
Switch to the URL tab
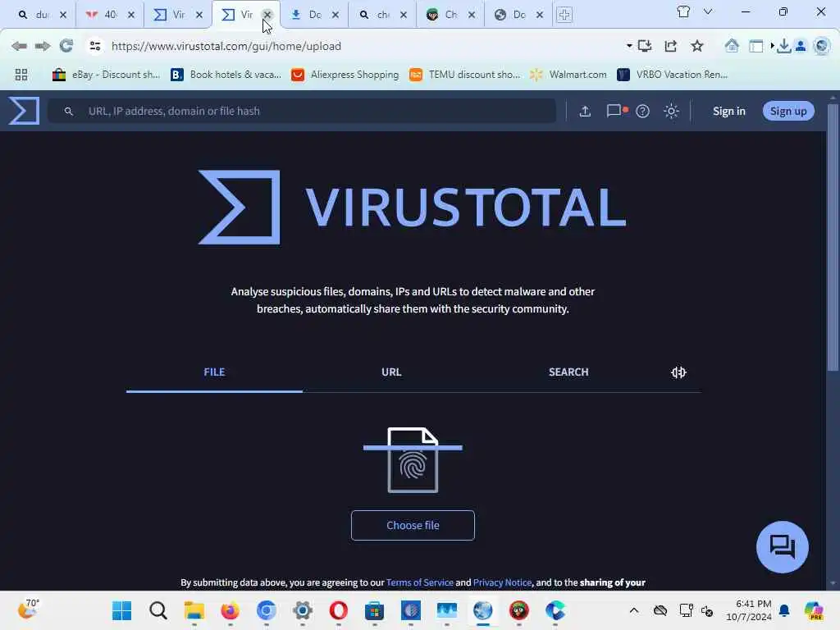(x=391, y=372)
